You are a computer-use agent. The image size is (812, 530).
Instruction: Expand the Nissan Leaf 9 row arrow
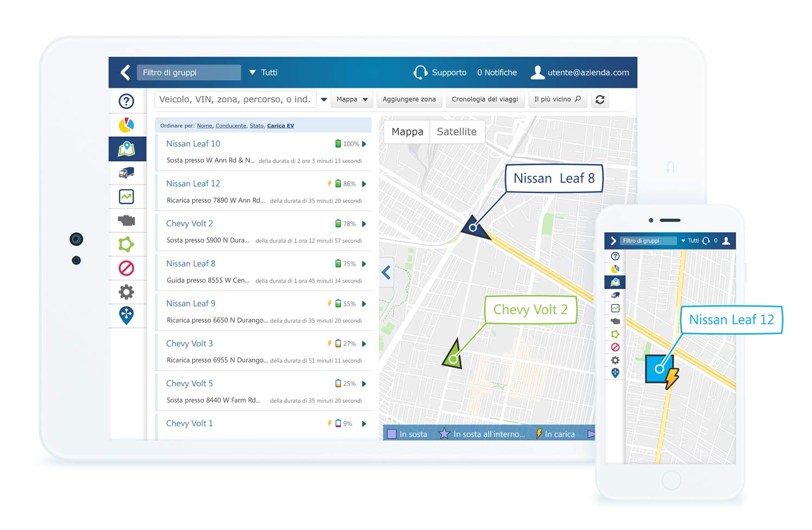tap(364, 304)
